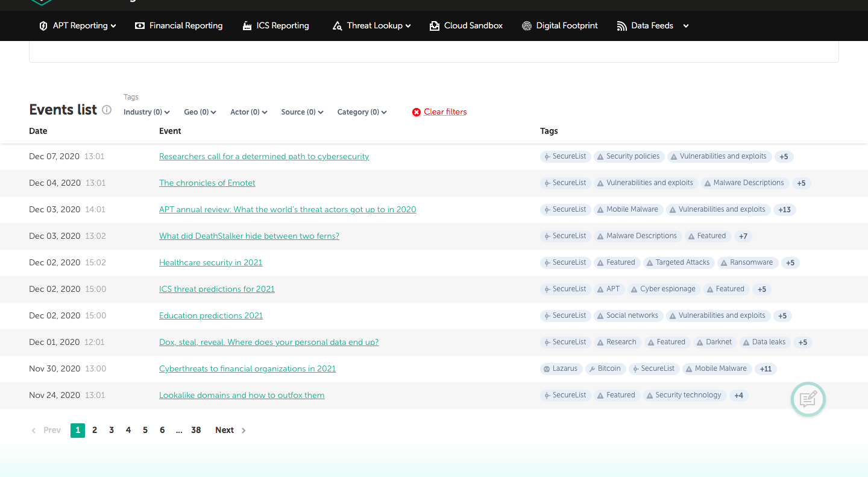Click the Darknet tag

click(x=714, y=342)
